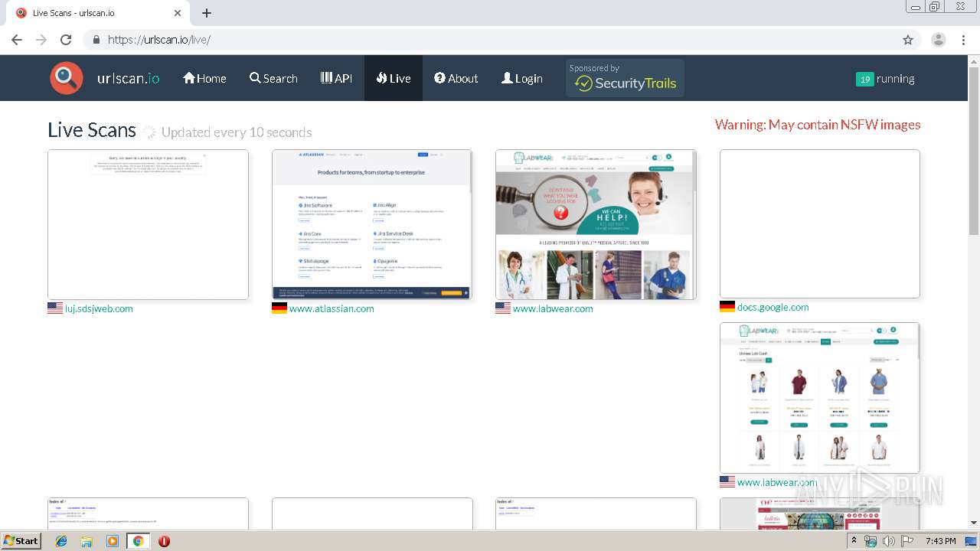Click the updating spinner icon
Screen dimensions: 980x551
(149, 132)
